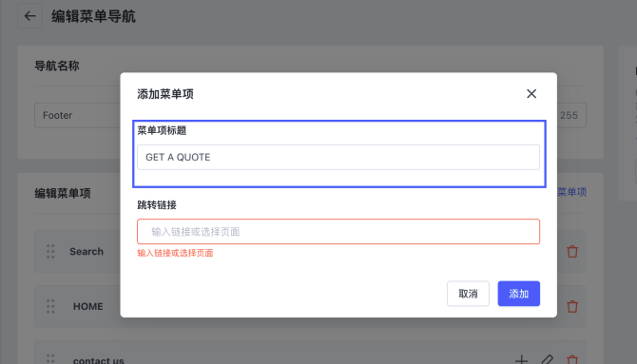Click 取消 to cancel the dialog
637x364 pixels.
(x=468, y=294)
